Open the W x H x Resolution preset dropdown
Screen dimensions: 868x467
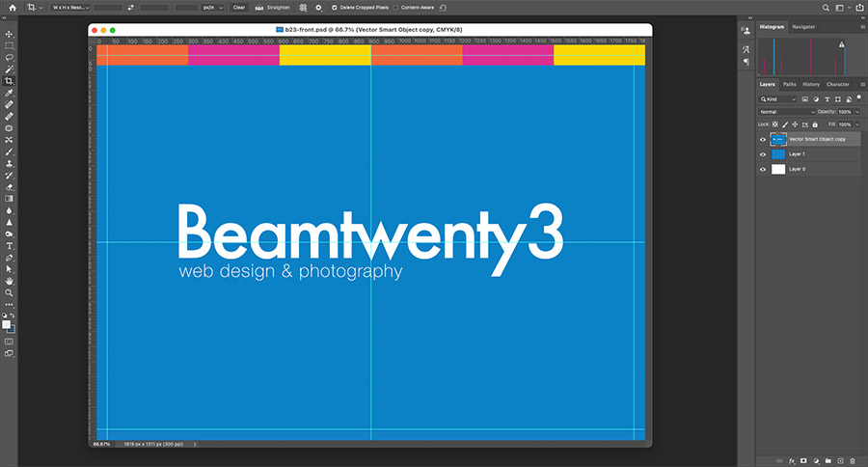coord(70,8)
